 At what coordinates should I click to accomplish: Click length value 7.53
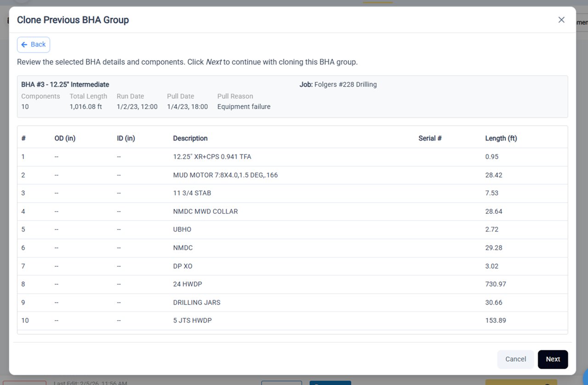pyautogui.click(x=492, y=193)
